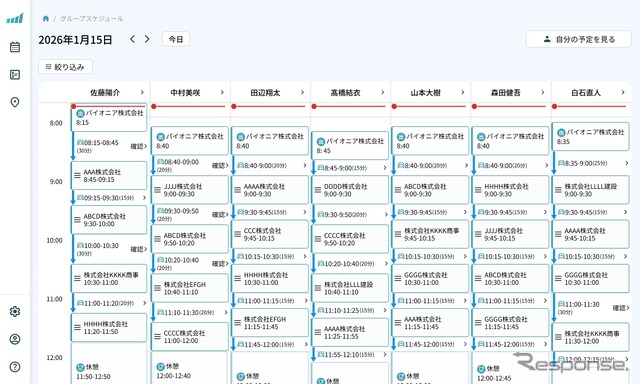
Task: Open CCCC株式会社 11:00-12:00 appointment
Action: pos(190,337)
